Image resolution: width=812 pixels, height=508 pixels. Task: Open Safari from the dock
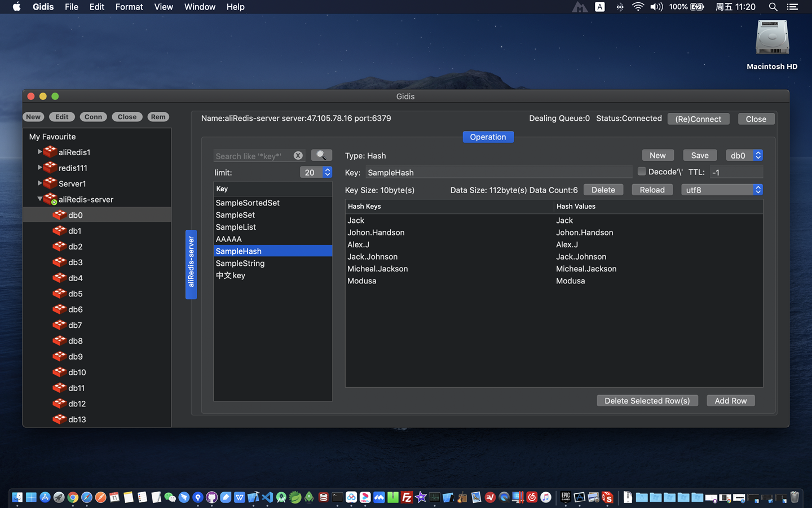87,497
